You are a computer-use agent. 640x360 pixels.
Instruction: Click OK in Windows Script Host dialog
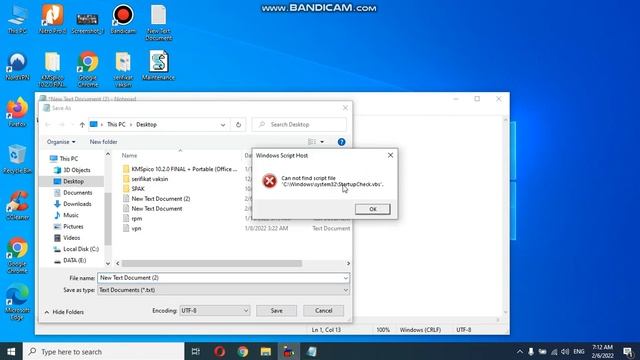click(372, 209)
